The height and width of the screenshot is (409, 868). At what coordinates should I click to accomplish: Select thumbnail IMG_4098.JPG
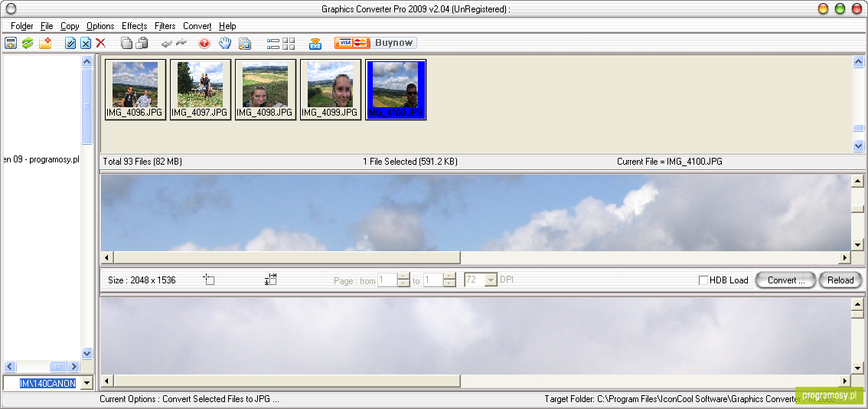tap(265, 89)
